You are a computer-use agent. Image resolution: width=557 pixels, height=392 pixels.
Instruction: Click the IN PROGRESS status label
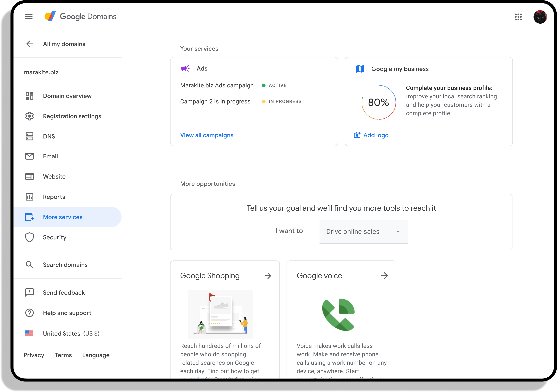(x=285, y=101)
